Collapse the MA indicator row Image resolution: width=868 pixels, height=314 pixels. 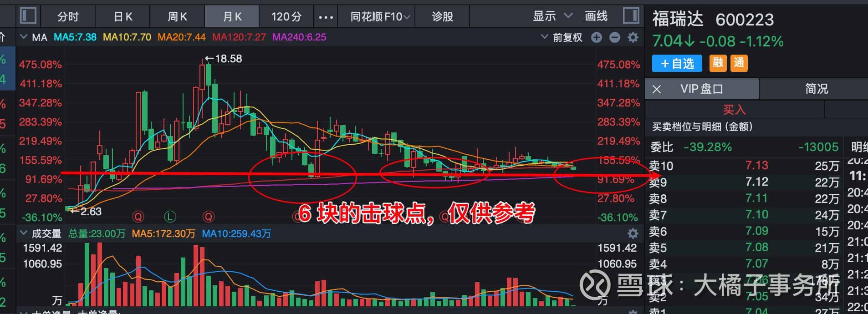pyautogui.click(x=24, y=37)
